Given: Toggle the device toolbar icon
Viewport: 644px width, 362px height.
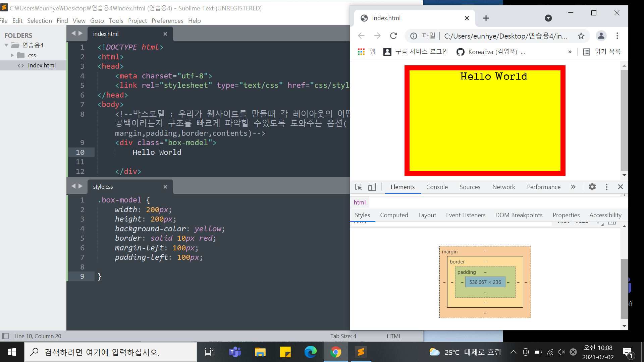Looking at the screenshot, I should [x=372, y=187].
